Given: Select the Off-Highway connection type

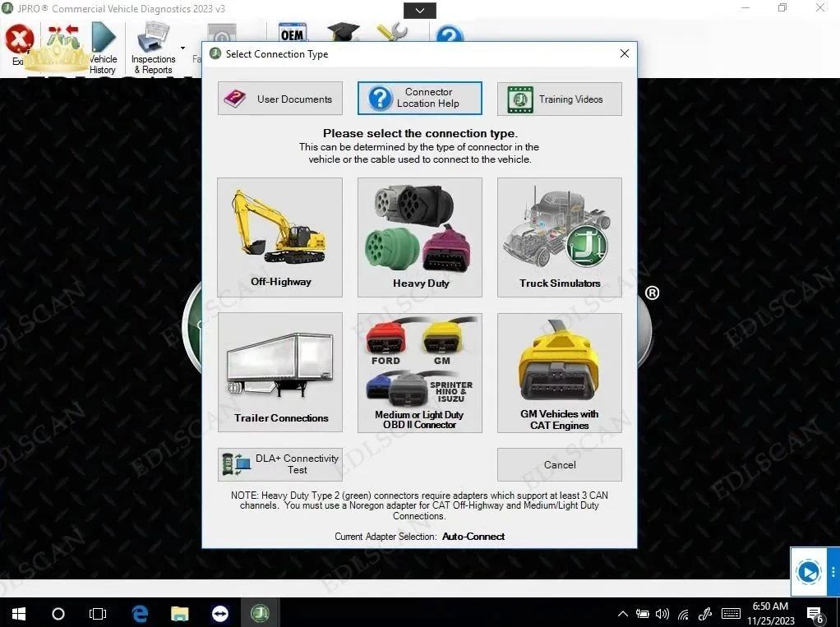Looking at the screenshot, I should [x=280, y=237].
